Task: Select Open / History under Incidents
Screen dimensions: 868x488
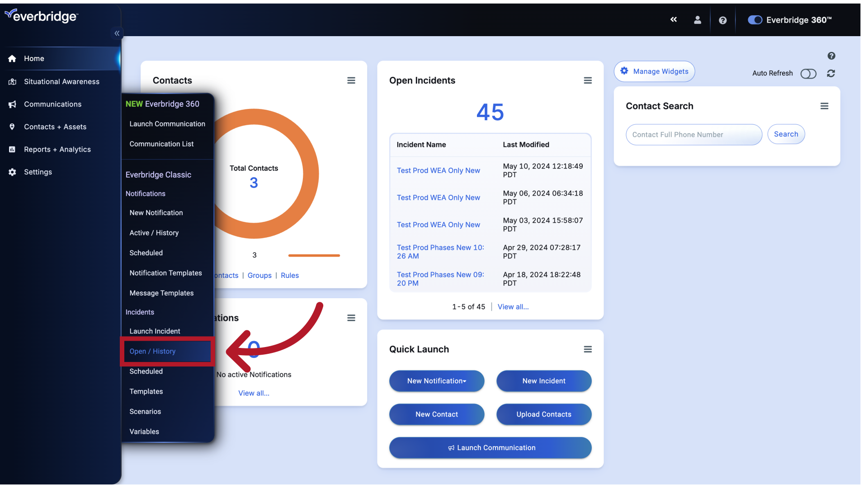Action: [152, 351]
